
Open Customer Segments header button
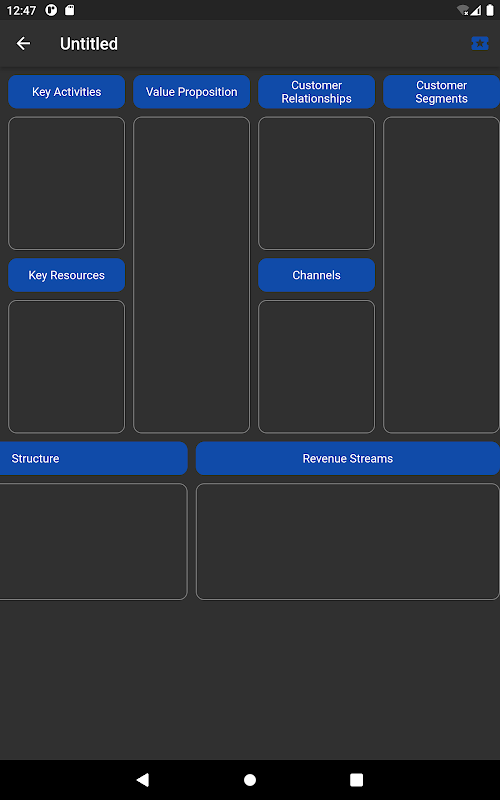point(441,92)
